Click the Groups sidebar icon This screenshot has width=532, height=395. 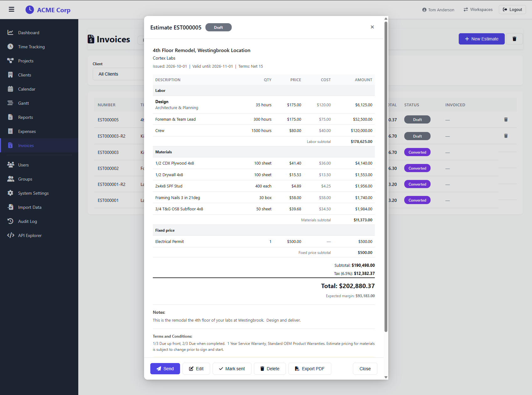point(11,179)
